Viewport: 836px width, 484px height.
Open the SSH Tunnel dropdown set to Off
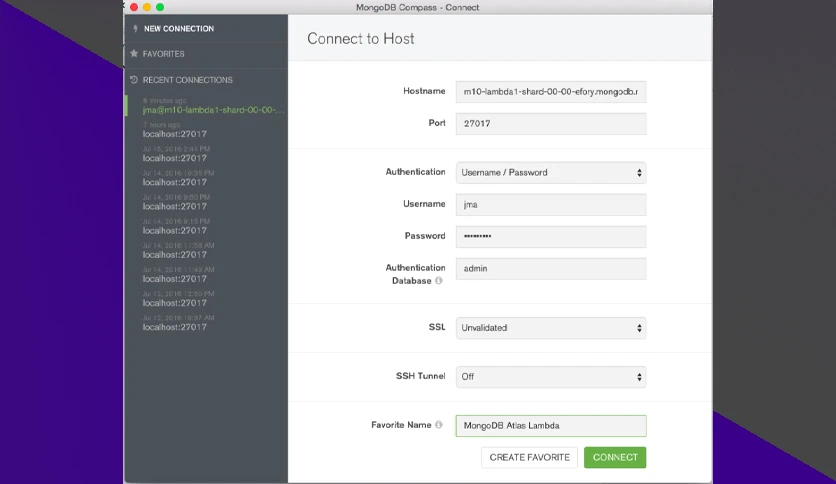551,377
